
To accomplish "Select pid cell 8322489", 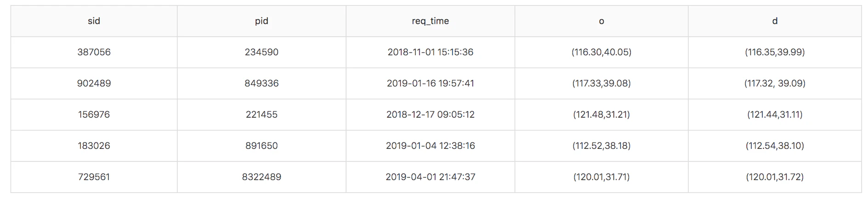I will click(261, 177).
